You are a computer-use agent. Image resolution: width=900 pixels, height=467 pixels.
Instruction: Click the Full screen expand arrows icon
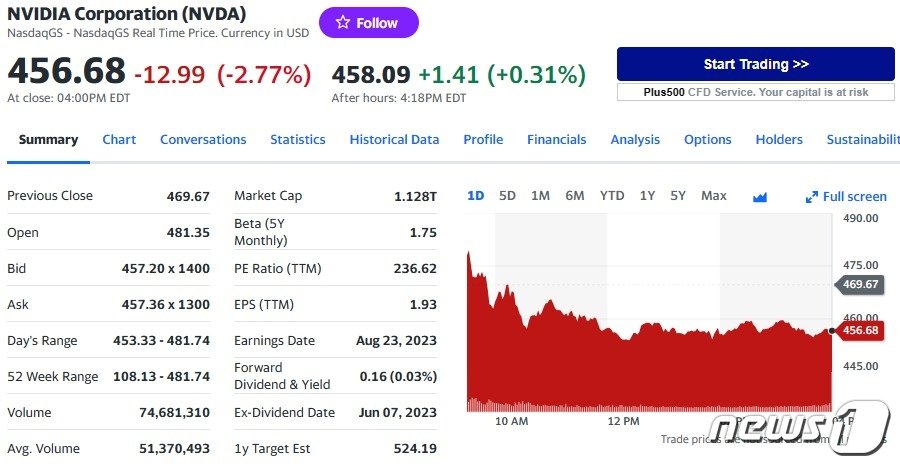click(812, 197)
